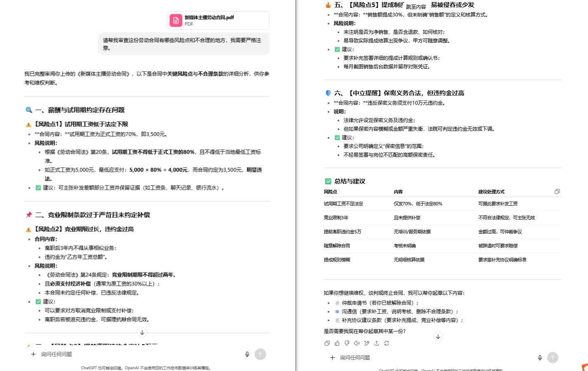Image resolution: width=588 pixels, height=371 pixels.
Task: Select the user prompt message bubble
Action: [183, 44]
